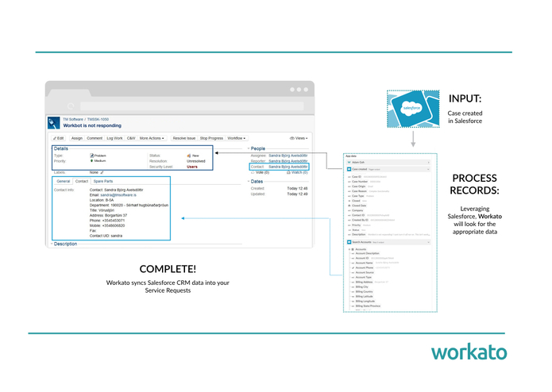The image size is (552, 392).
Task: Select the Contact ID data pill
Action: (x=358, y=215)
